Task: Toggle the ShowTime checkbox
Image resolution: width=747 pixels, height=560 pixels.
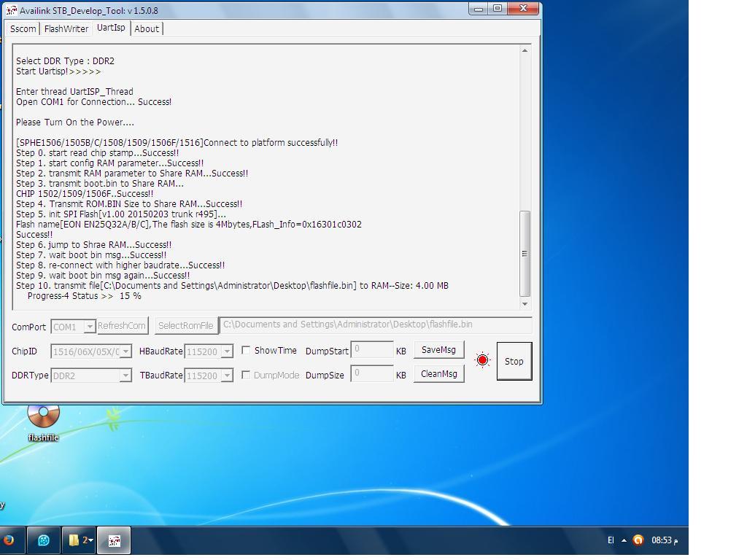Action: 246,351
